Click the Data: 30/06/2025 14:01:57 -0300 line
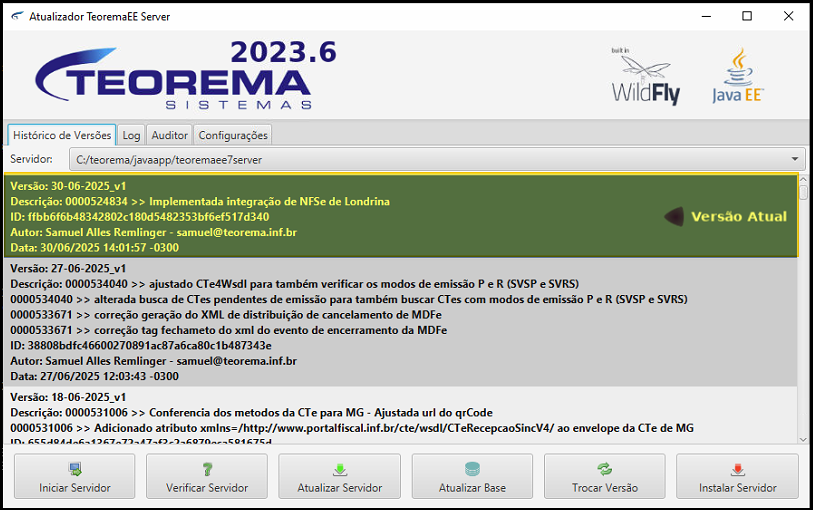 (94, 248)
